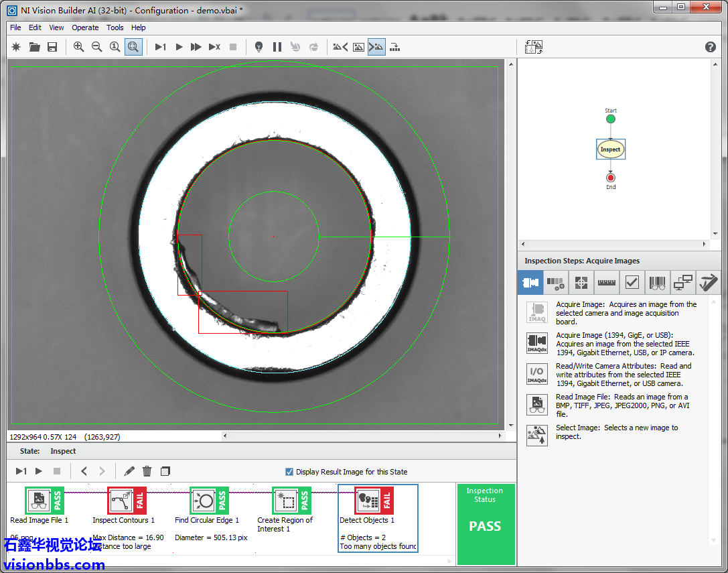
Task: Click the Read Image File step icon in palette
Action: click(537, 405)
